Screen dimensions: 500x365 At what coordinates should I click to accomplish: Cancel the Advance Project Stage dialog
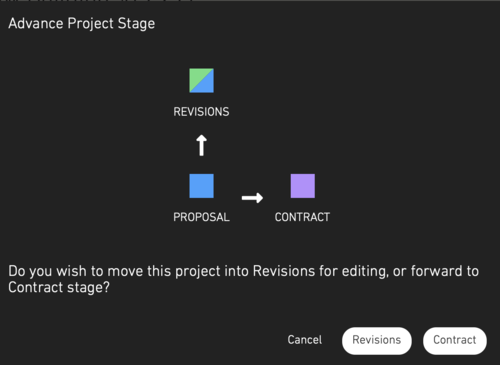click(x=305, y=340)
